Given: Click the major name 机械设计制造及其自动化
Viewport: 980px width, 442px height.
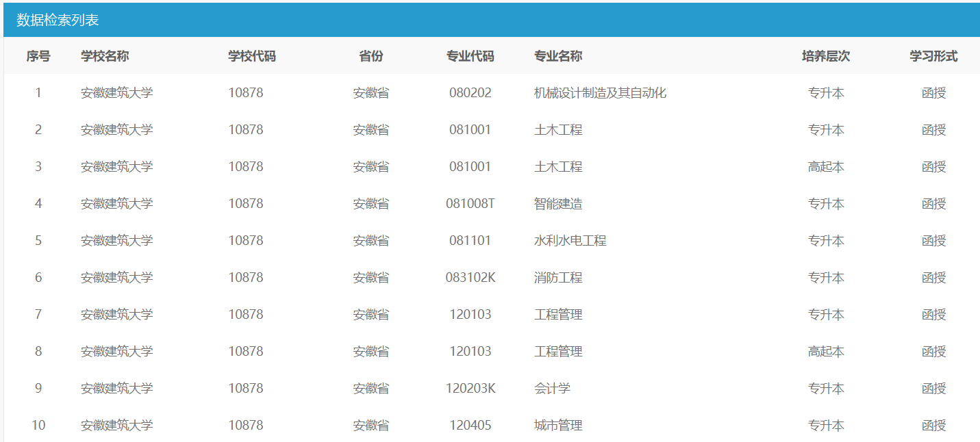Looking at the screenshot, I should (600, 92).
